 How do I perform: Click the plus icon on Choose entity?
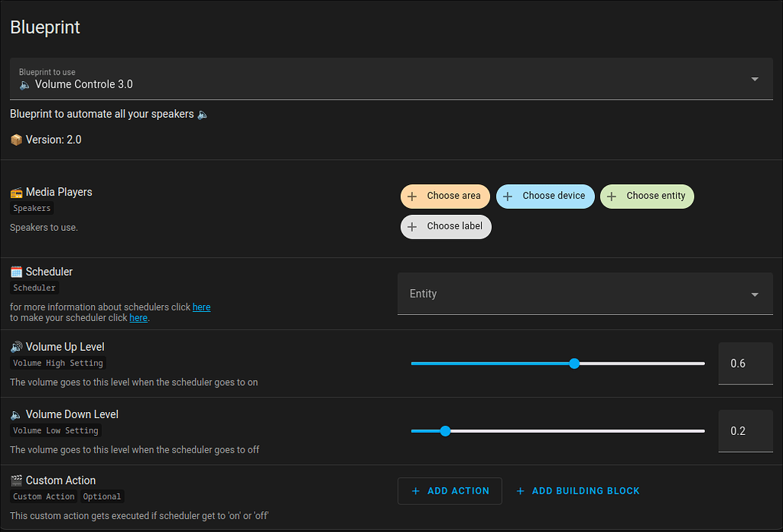click(612, 196)
